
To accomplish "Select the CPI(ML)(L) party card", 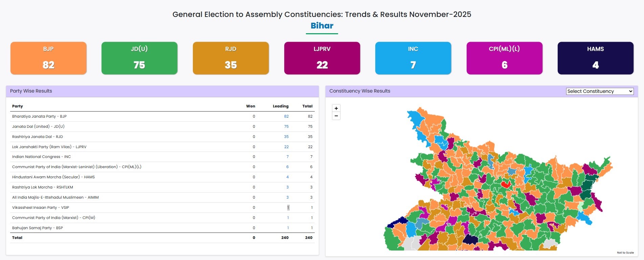I will pos(504,58).
